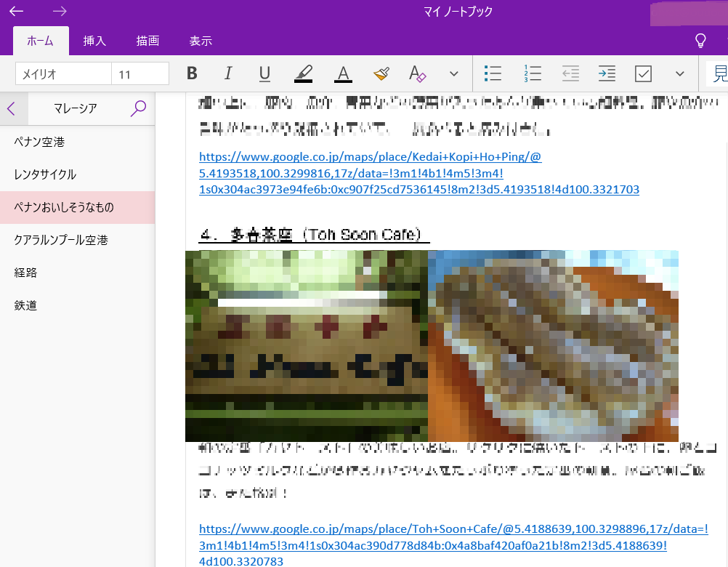Viewport: 728px width, 567px height.
Task: Apply italic formatting
Action: (x=228, y=73)
